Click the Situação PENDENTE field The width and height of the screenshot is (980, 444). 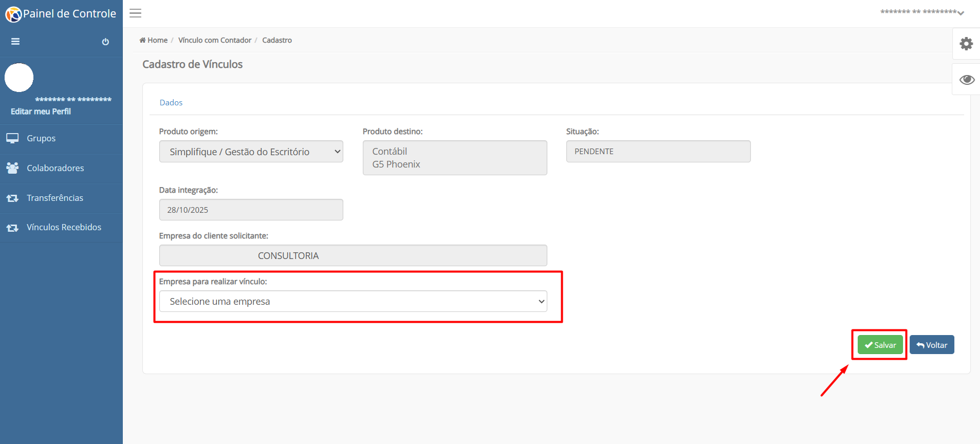658,152
